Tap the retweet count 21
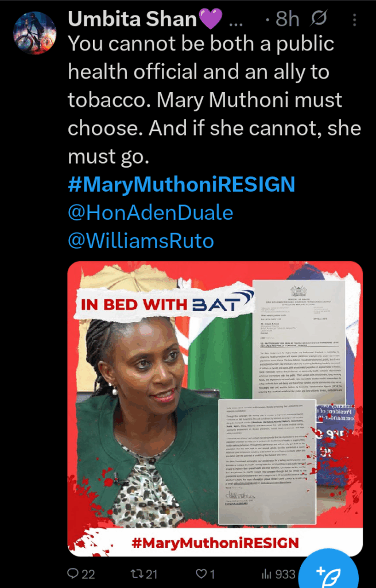 pyautogui.click(x=151, y=574)
